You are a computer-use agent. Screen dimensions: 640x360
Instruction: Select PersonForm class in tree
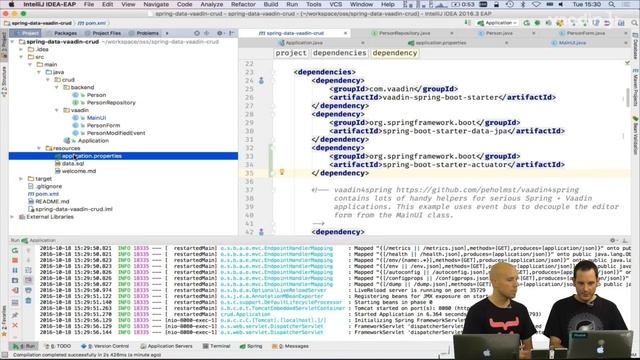click(103, 125)
